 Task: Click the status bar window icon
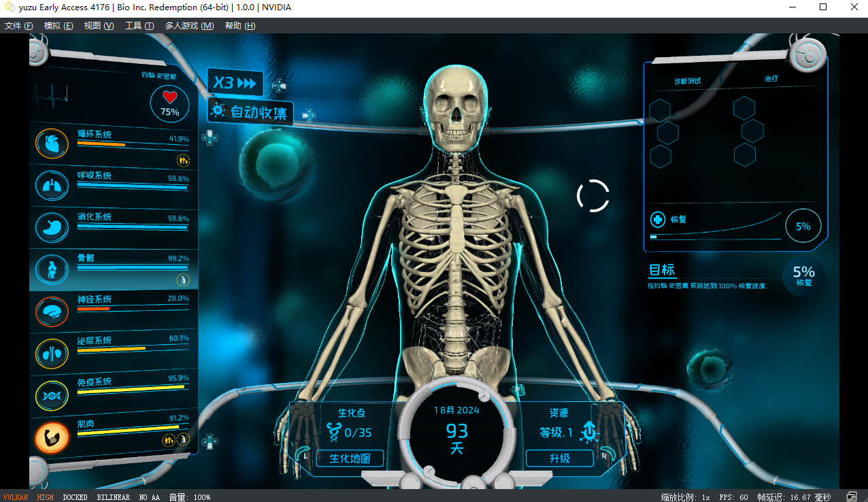click(x=852, y=497)
